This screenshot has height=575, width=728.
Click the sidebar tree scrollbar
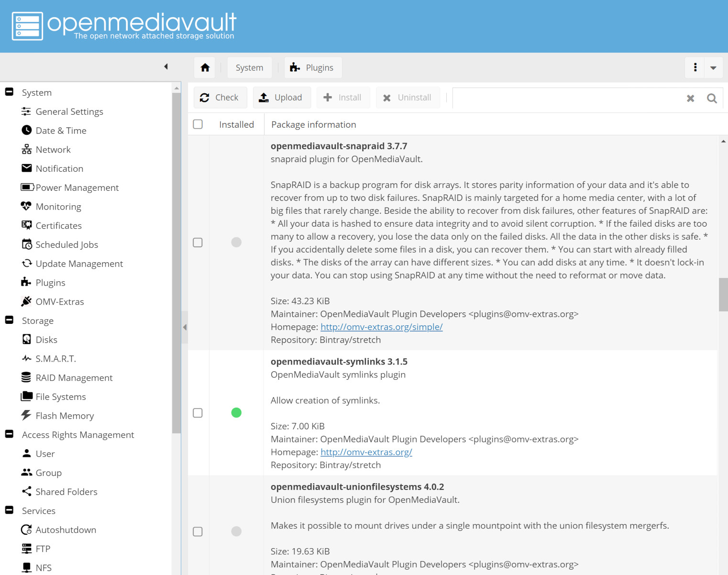click(176, 263)
